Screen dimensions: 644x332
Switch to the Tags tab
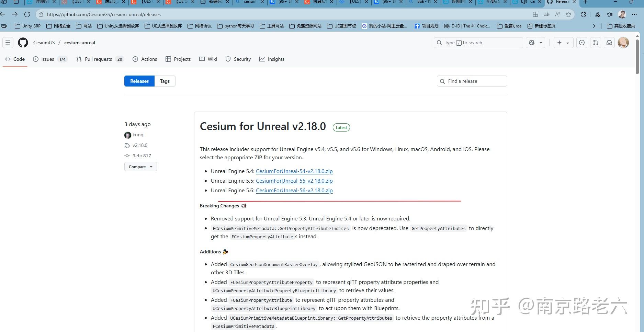click(165, 81)
